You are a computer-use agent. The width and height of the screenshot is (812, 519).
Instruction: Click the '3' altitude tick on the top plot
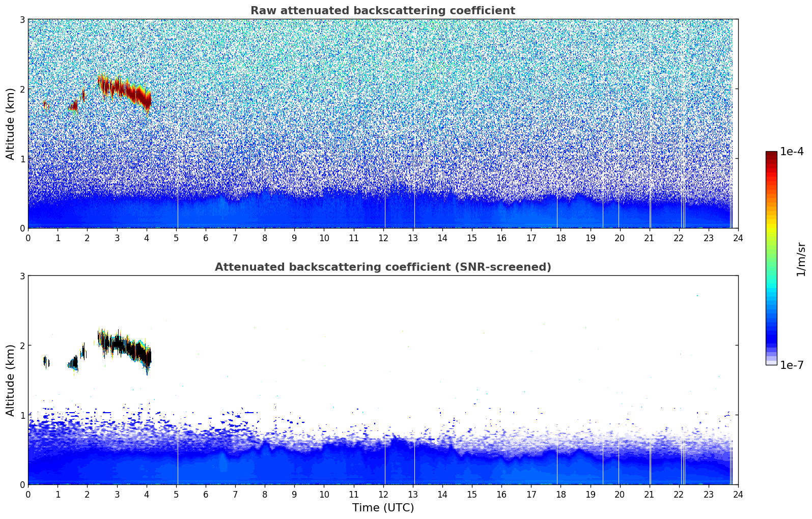22,19
